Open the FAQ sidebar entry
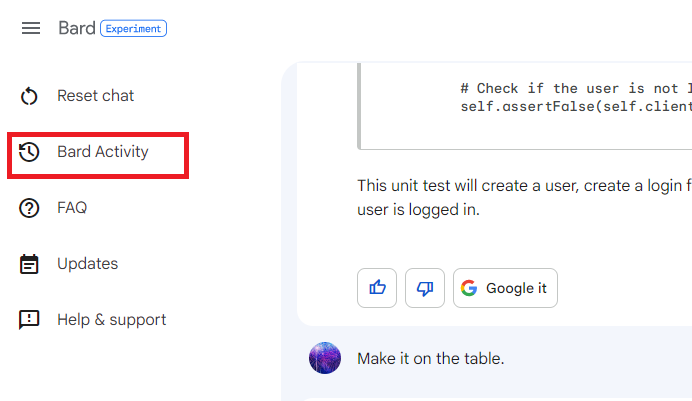Screen dimensions: 692x401 72,208
